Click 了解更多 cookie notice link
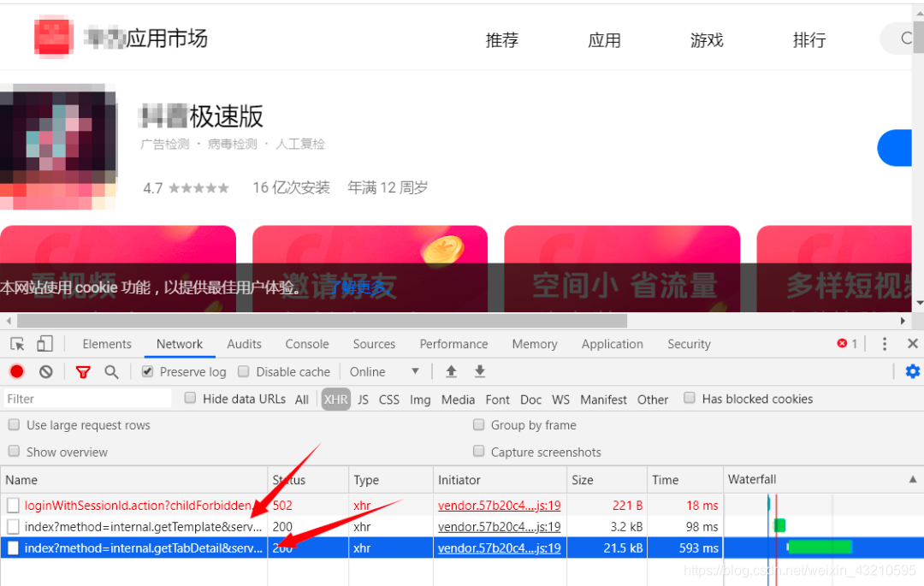Screen dimensions: 924x586 click(x=361, y=287)
